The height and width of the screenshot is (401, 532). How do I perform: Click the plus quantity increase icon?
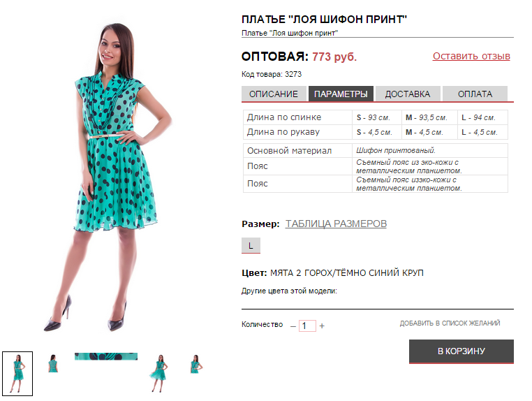[x=322, y=326]
